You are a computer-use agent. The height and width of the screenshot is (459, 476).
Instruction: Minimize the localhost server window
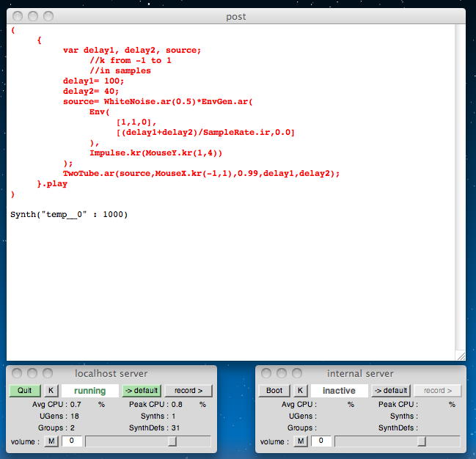(32, 373)
